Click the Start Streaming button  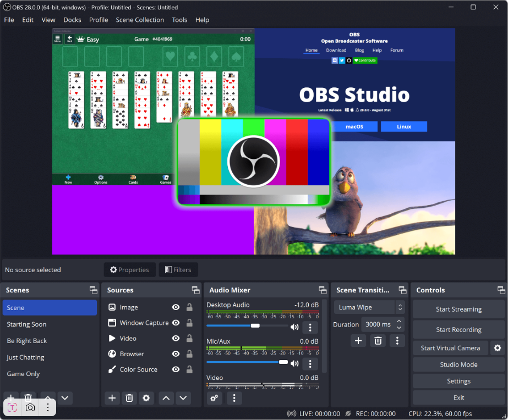458,310
